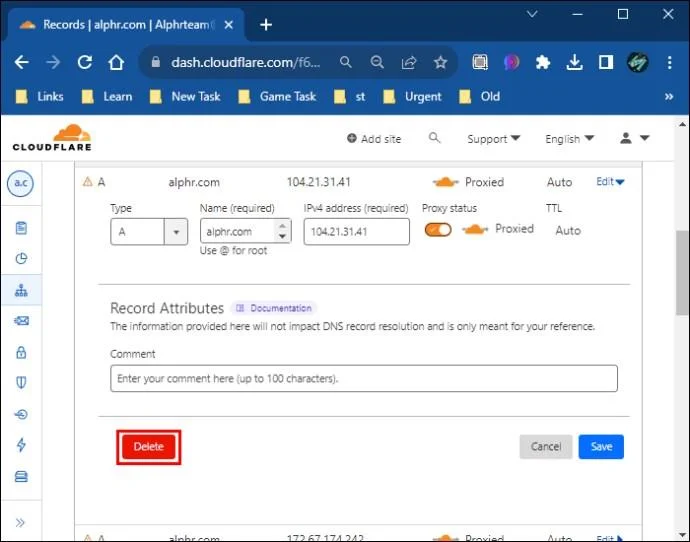Click the page vertical scrollbar thumb
Screen dimensions: 690x542
[x=682, y=273]
